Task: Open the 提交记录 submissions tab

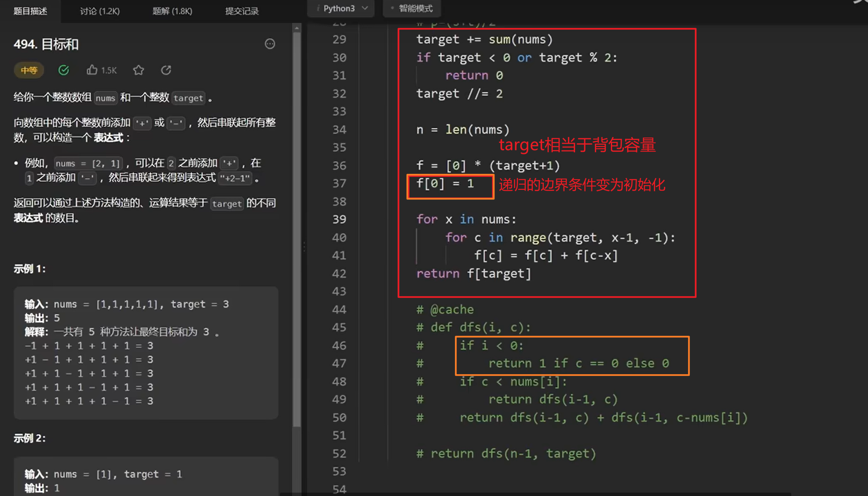Action: (x=242, y=11)
